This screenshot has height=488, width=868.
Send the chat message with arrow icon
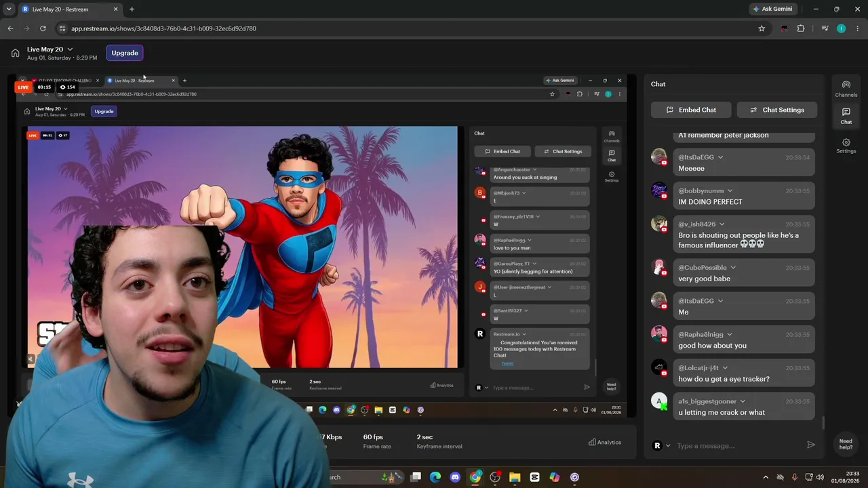[810, 445]
